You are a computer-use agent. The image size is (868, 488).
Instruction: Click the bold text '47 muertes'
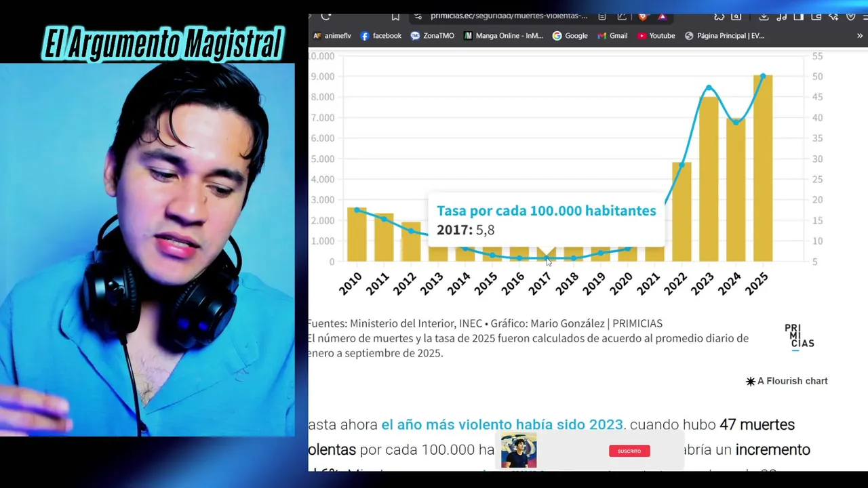757,425
